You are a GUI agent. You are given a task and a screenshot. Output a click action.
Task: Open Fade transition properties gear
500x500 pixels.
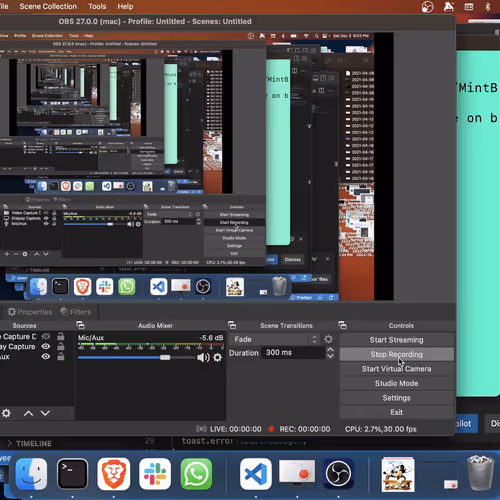tap(328, 339)
